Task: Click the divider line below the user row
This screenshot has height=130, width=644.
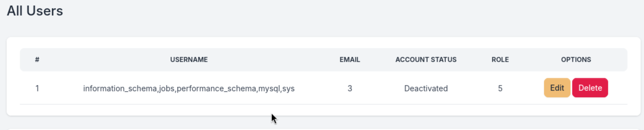Action: [323, 104]
